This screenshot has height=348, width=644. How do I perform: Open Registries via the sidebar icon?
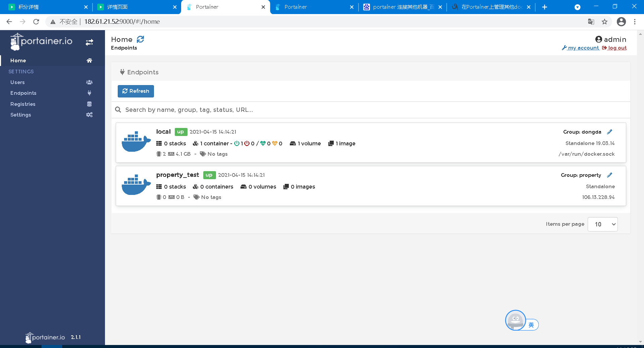[89, 104]
